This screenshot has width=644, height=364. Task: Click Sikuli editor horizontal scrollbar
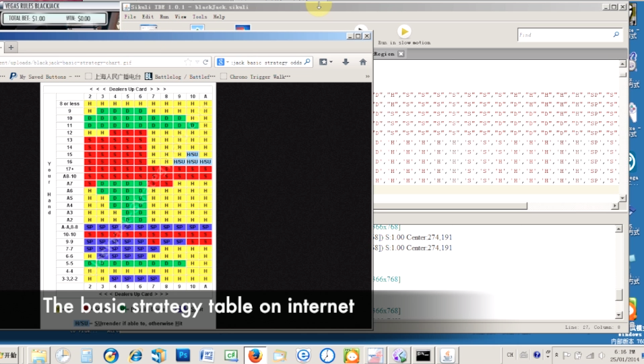click(x=451, y=206)
